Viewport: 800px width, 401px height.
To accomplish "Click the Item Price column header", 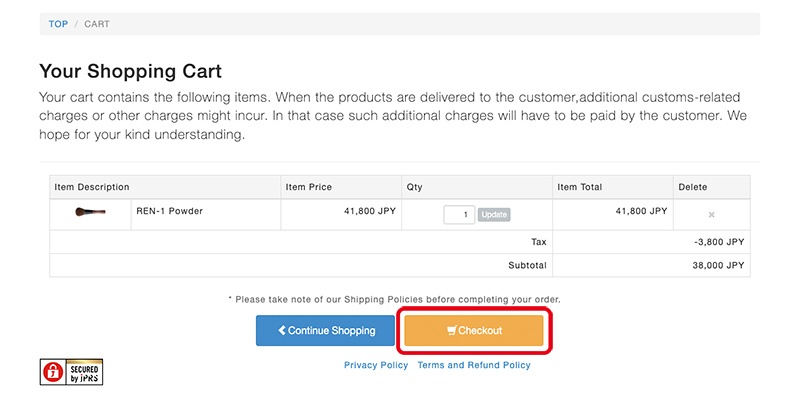I will tap(309, 187).
